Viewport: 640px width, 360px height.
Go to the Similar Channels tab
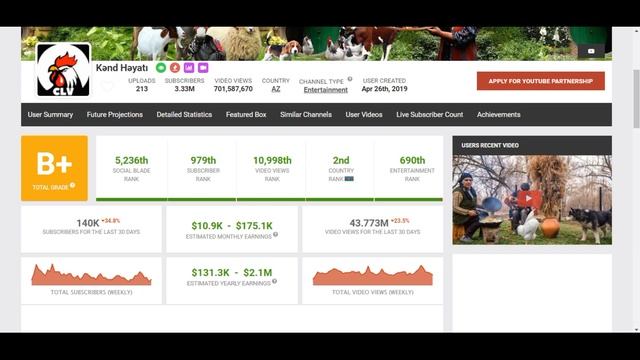pyautogui.click(x=306, y=115)
